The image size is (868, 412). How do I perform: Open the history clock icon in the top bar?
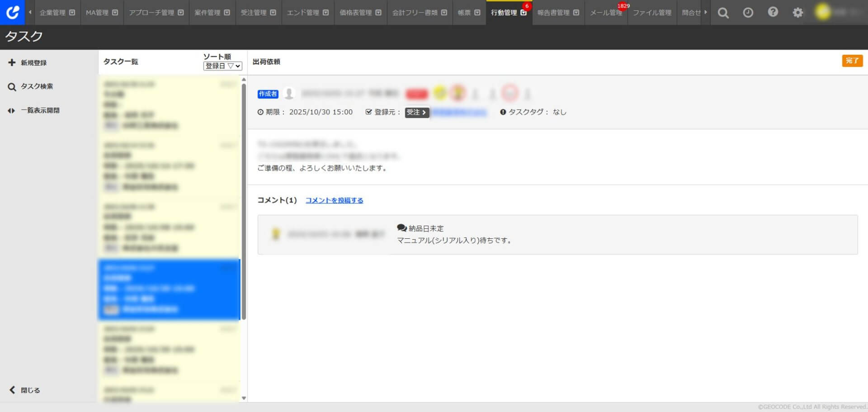coord(748,13)
